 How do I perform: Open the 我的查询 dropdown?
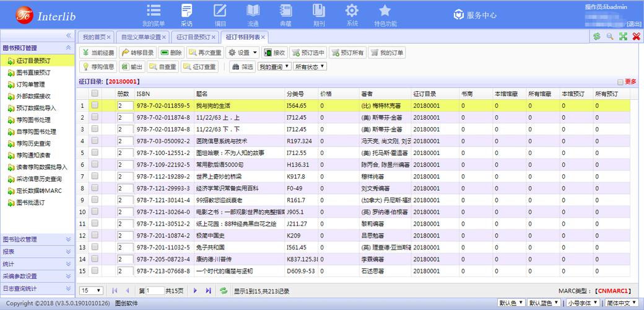click(274, 66)
